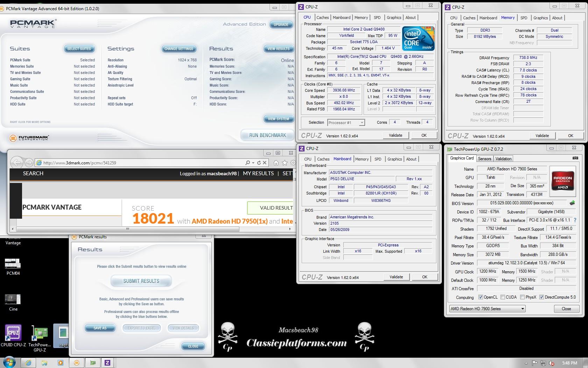Viewport: 588px width, 368px height.
Task: Click the network tray icon
Action: coord(543,363)
